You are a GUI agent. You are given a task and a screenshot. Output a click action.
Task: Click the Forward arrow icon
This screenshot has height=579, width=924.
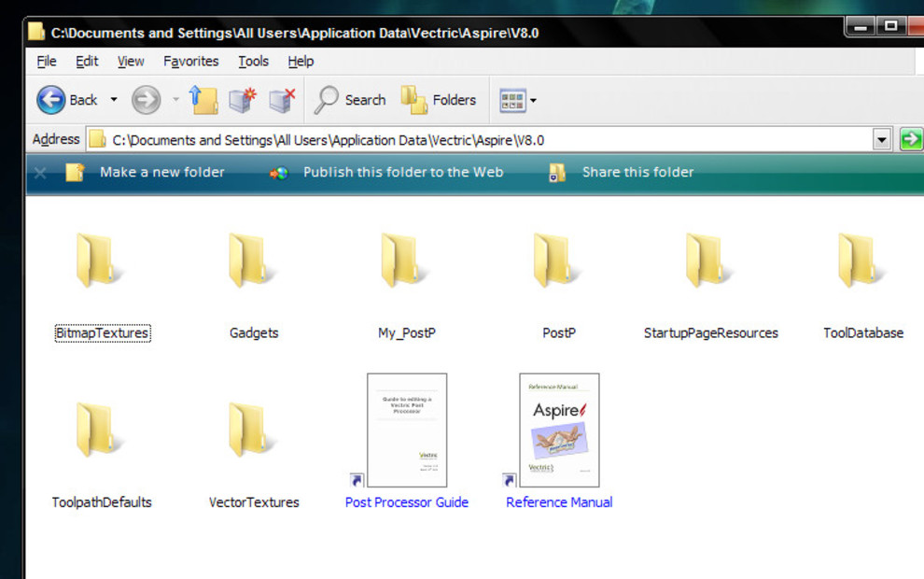tap(146, 100)
